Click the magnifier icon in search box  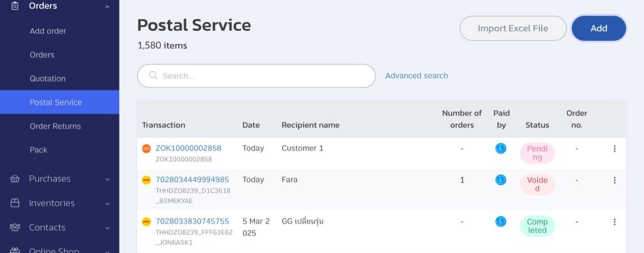pos(153,75)
